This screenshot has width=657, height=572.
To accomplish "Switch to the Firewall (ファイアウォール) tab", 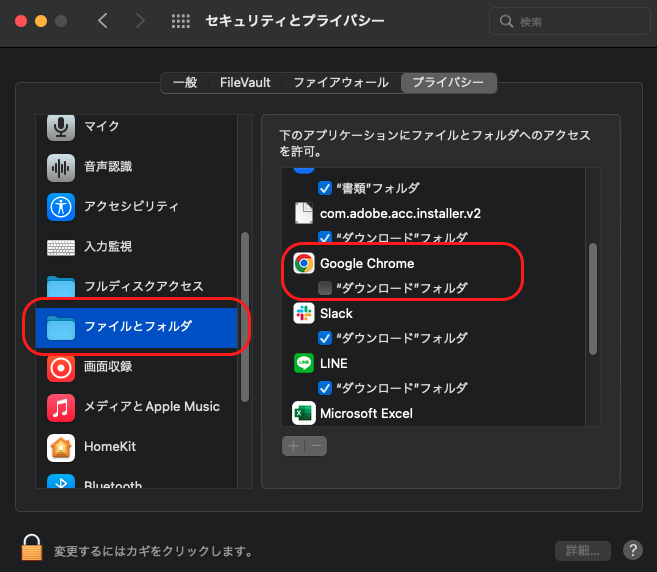I will 342,83.
